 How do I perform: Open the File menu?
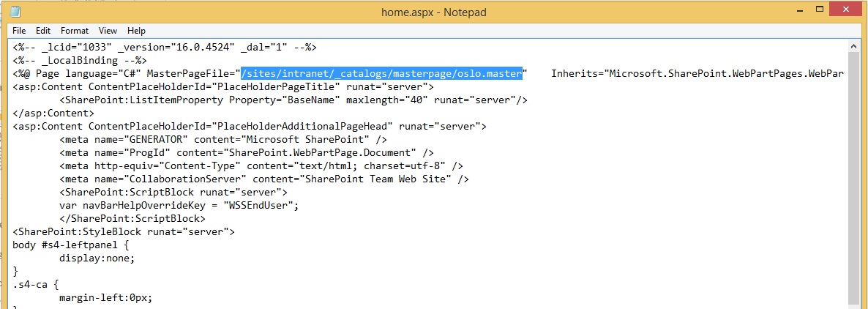19,31
